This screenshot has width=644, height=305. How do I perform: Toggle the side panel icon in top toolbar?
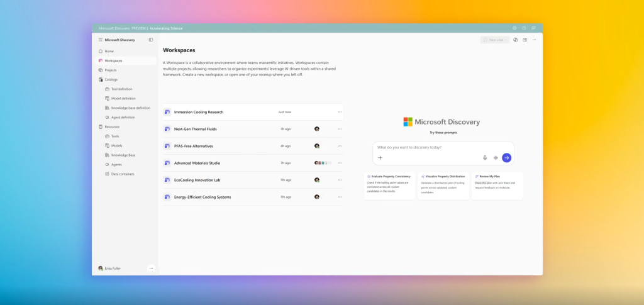coord(525,40)
